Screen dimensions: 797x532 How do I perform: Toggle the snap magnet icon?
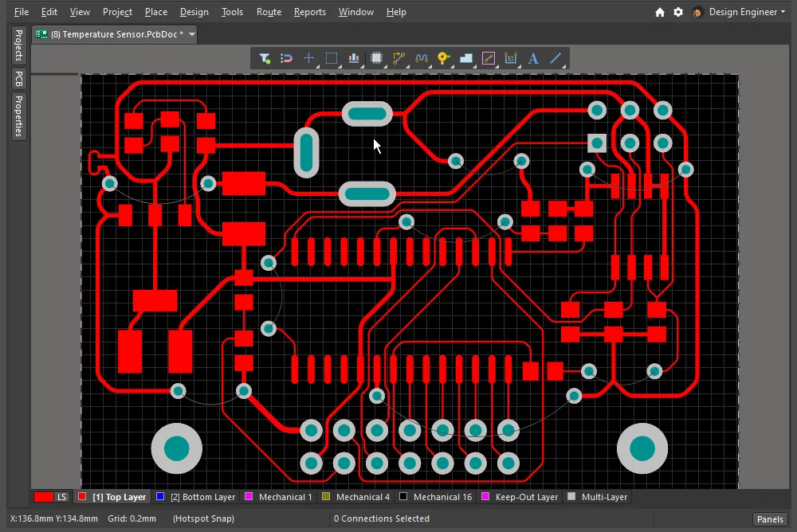click(287, 58)
